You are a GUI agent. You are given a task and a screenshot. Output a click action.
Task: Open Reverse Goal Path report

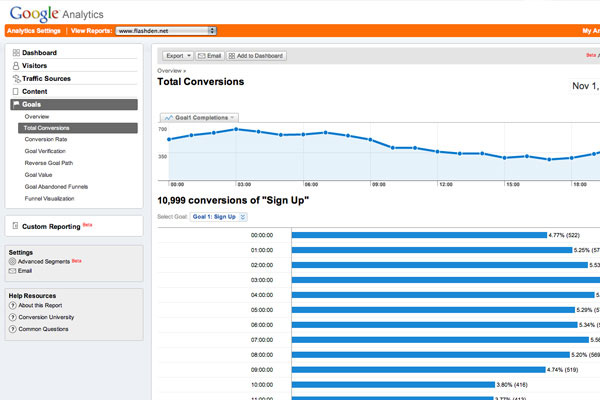click(49, 163)
